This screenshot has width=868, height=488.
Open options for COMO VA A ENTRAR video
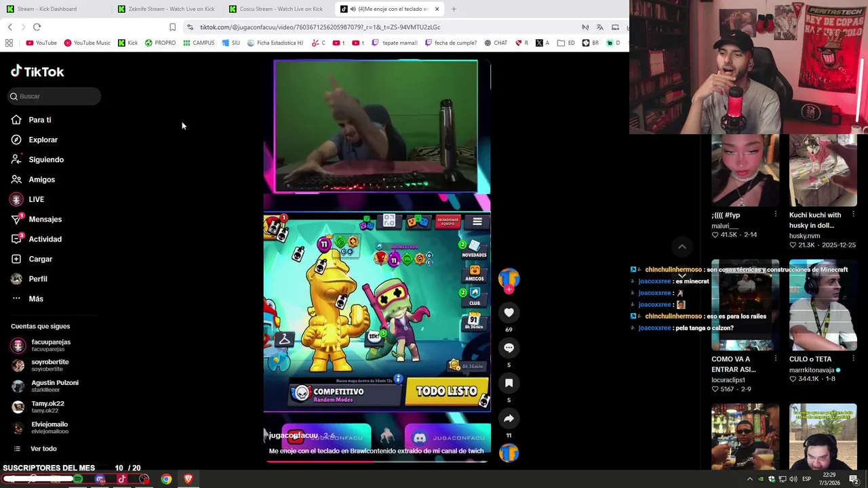[775, 359]
